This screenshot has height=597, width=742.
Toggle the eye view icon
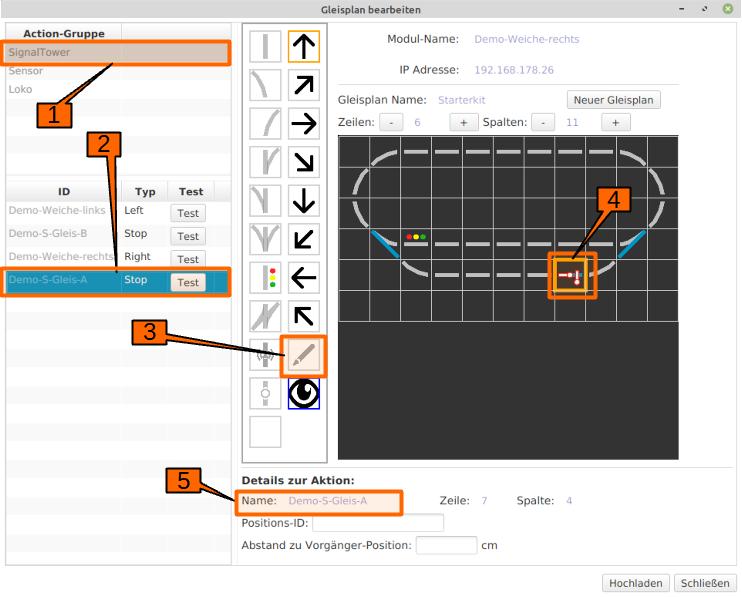[303, 393]
